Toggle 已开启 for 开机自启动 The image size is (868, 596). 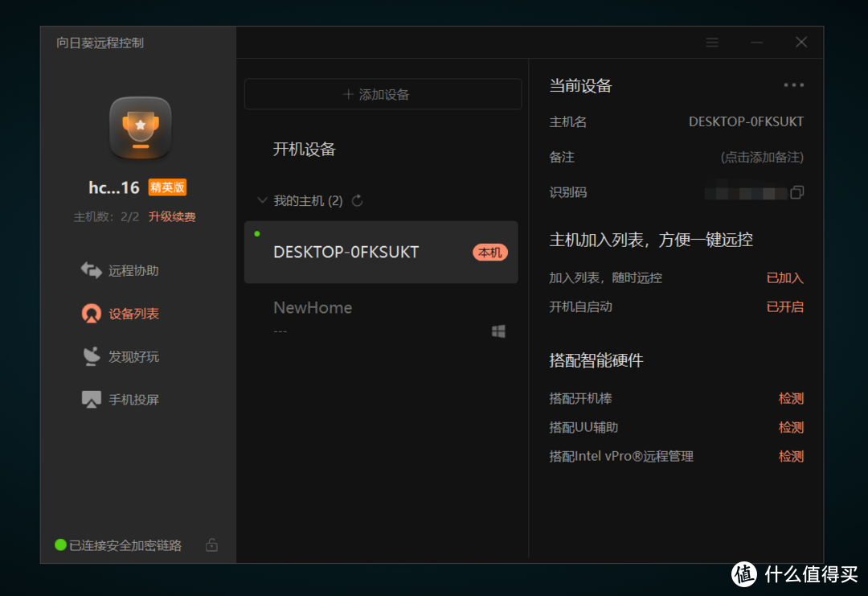(x=784, y=307)
